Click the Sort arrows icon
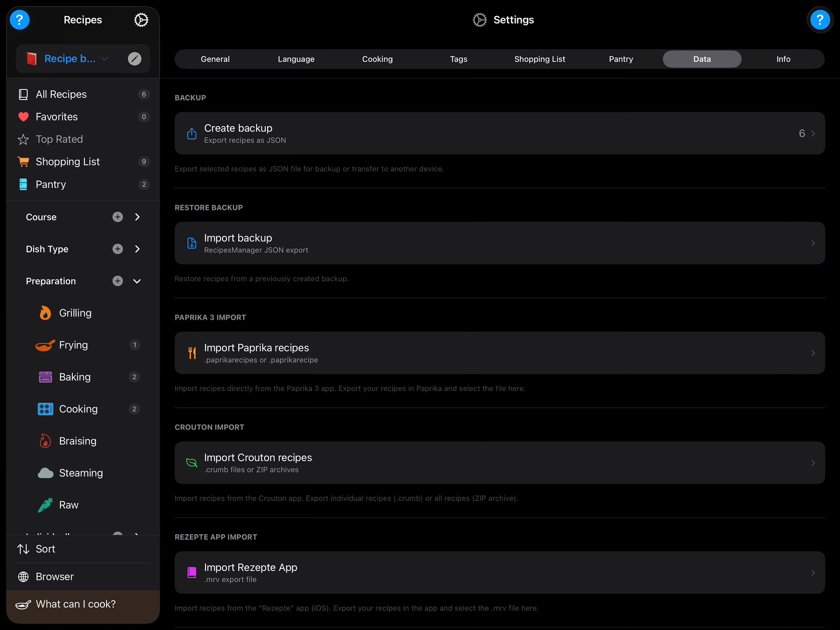 click(23, 549)
